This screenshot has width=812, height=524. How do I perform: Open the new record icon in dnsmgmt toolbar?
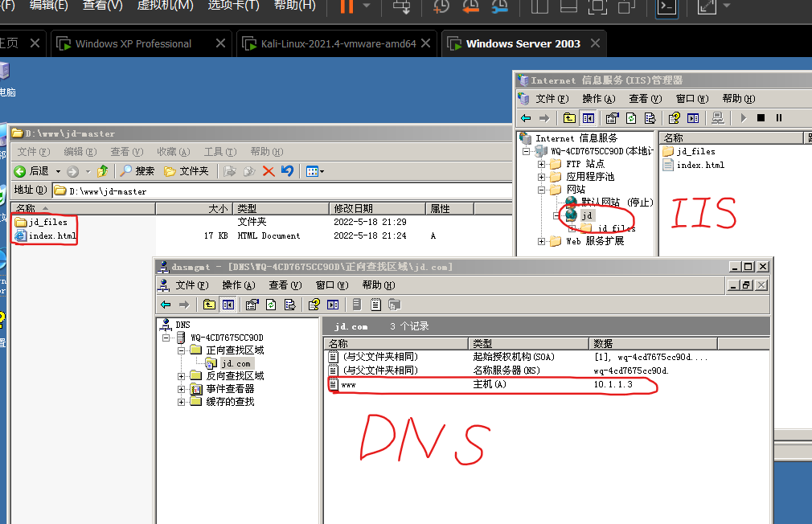click(x=375, y=305)
